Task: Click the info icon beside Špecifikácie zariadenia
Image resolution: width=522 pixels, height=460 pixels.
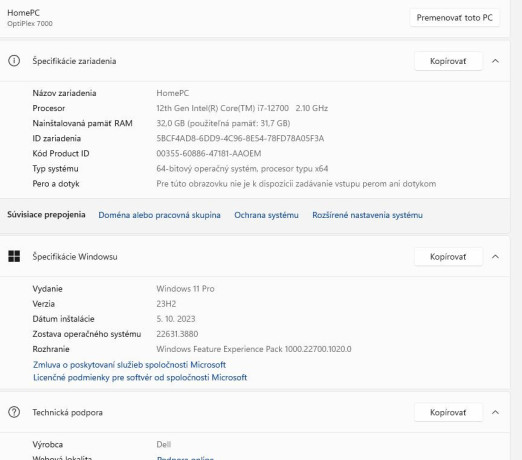Action: (x=14, y=61)
